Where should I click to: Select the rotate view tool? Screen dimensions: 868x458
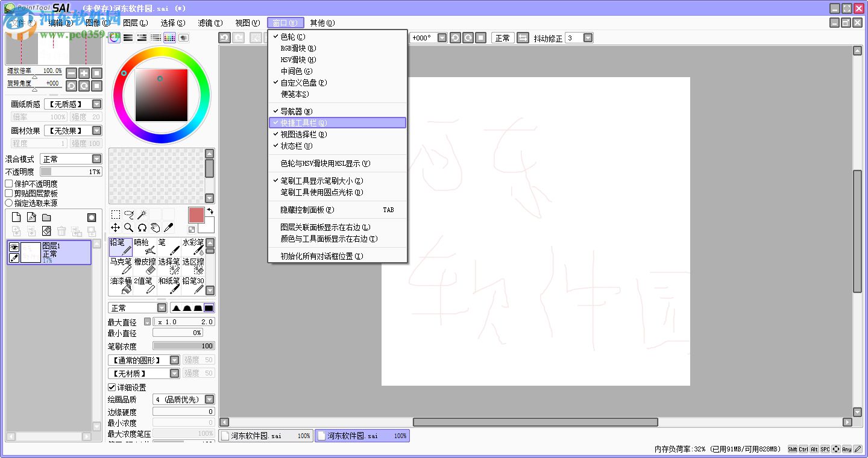coord(142,228)
